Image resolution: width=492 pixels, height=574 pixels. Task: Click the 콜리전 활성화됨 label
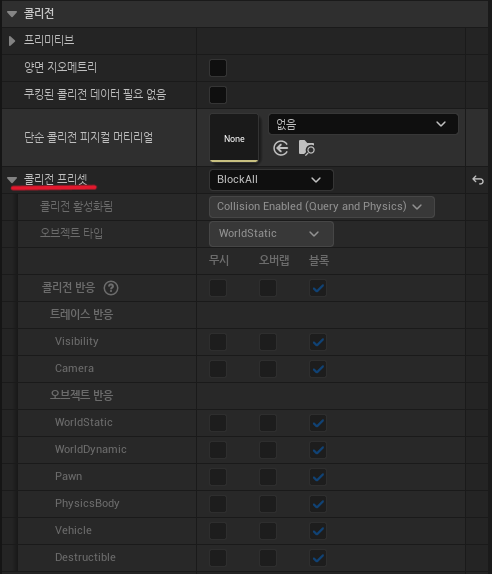click(77, 206)
